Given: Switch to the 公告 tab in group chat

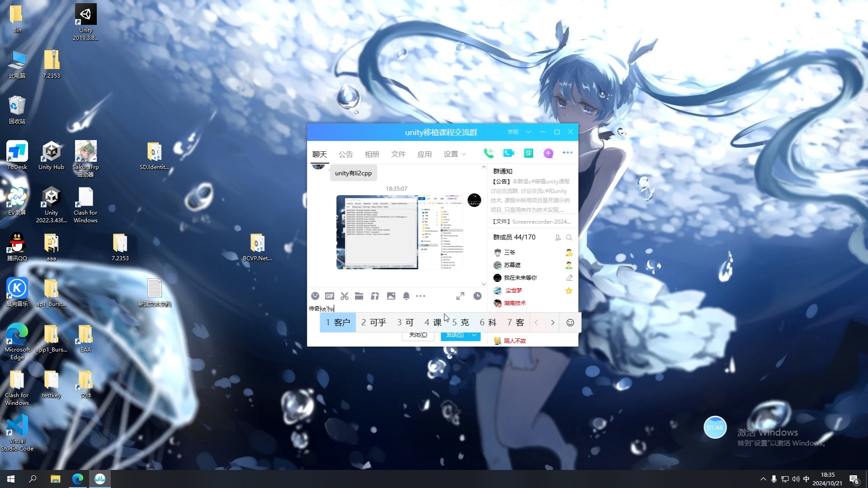Looking at the screenshot, I should click(x=345, y=154).
